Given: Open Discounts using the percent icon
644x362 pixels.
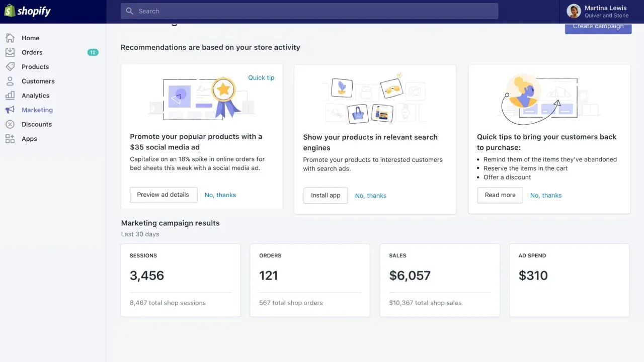Looking at the screenshot, I should [11, 124].
